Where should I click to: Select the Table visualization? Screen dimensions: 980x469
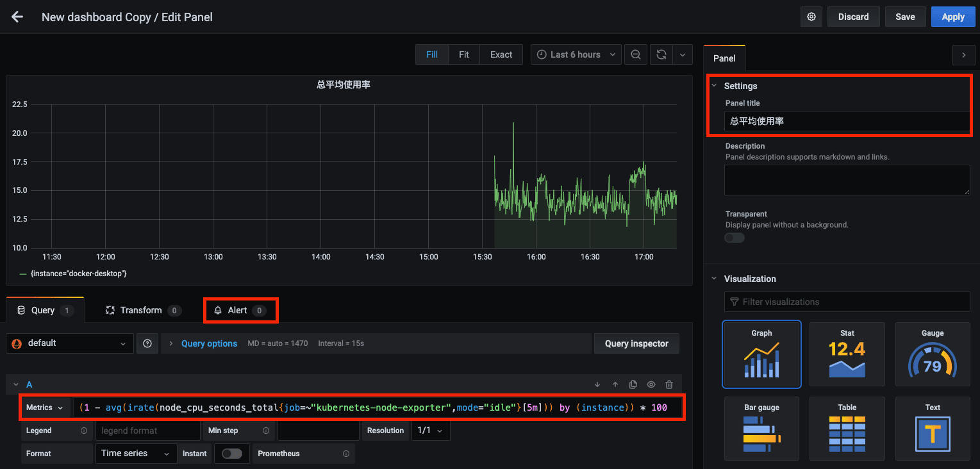[x=847, y=429]
